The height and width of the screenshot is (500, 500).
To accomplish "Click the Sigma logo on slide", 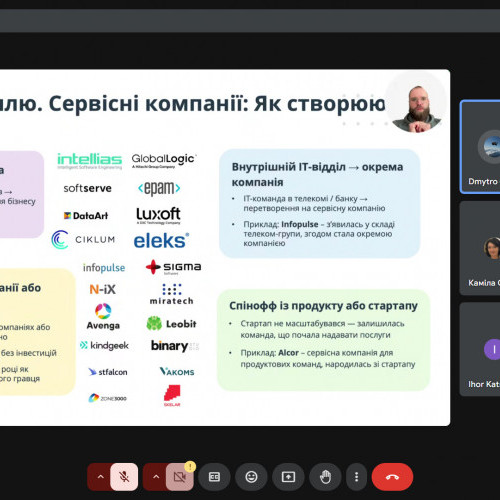I will pyautogui.click(x=173, y=267).
